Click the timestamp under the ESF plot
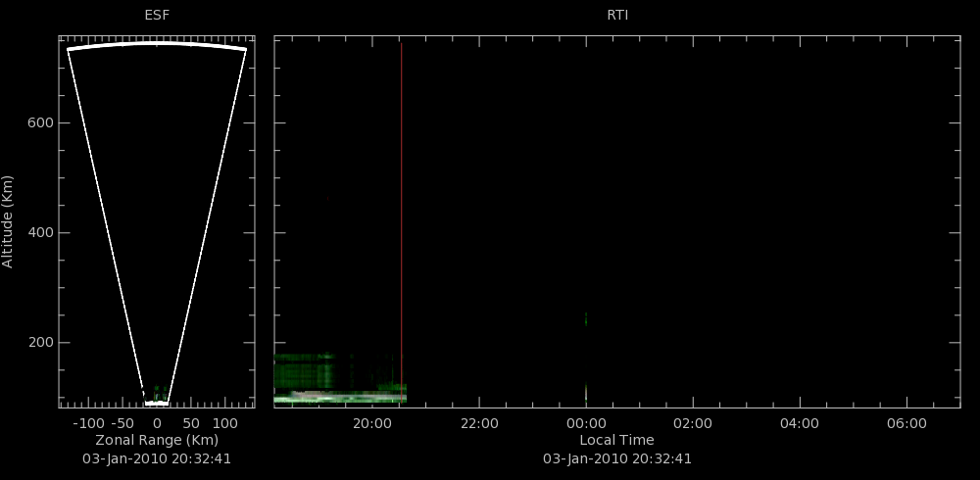Image resolution: width=980 pixels, height=480 pixels. click(x=157, y=458)
